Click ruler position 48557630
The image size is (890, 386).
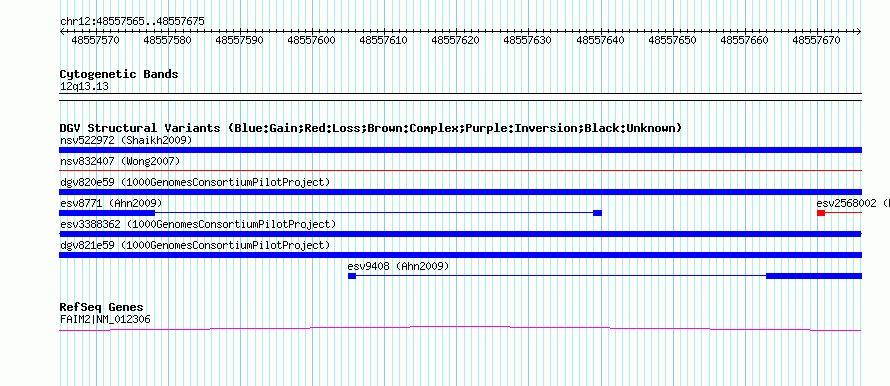click(x=528, y=40)
